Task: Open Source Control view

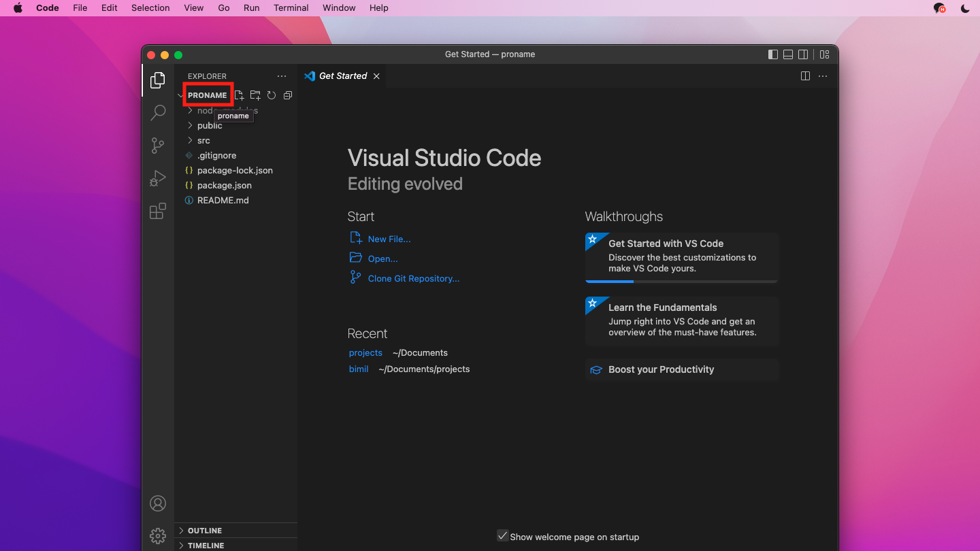Action: tap(157, 145)
